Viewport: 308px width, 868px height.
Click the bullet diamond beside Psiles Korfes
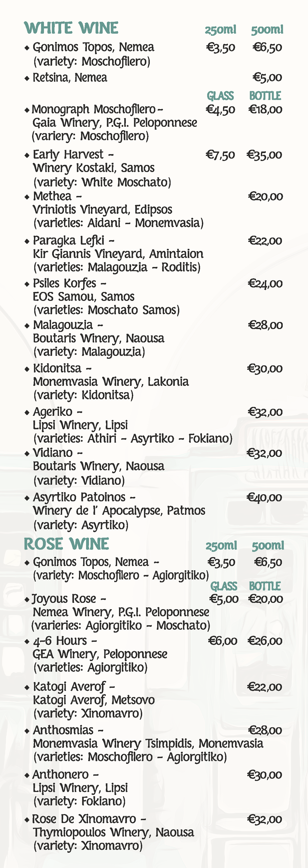pos(27,284)
